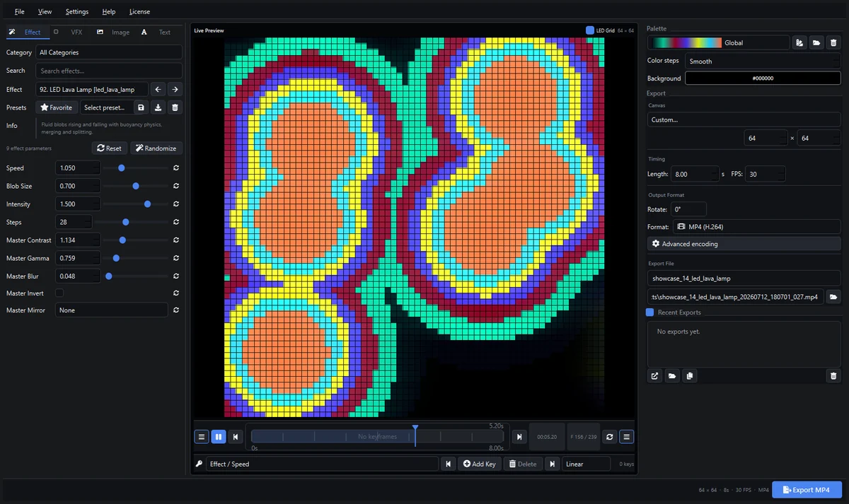Switch to the Text tab

[157, 32]
